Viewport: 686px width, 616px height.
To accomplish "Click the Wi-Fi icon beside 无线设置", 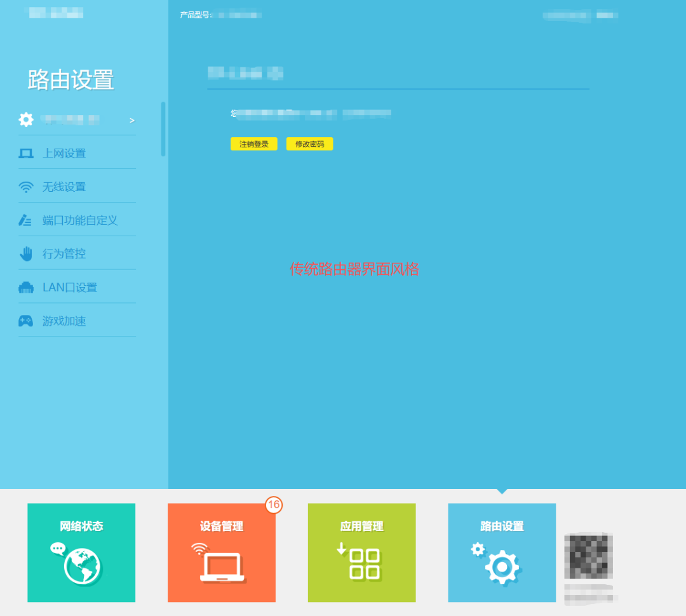I will (x=26, y=187).
